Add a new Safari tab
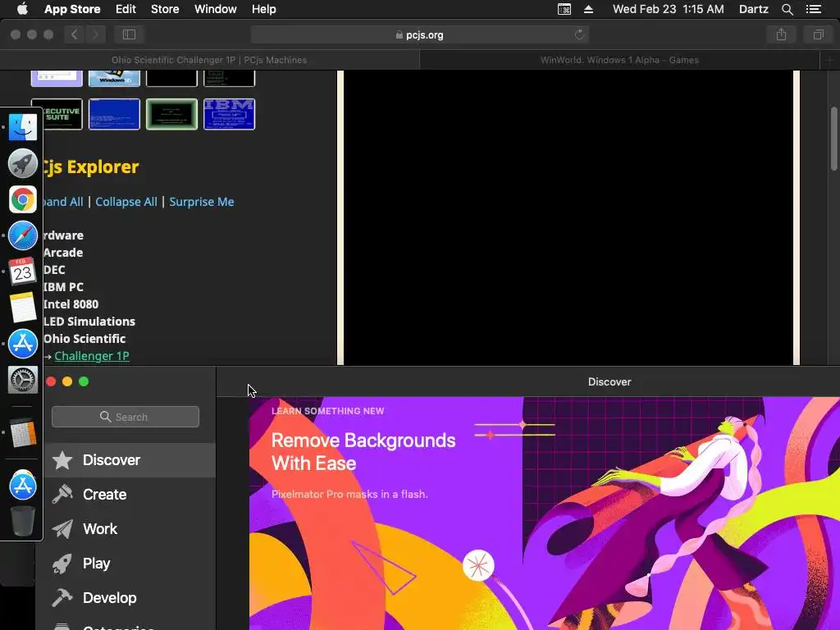This screenshot has height=630, width=840. [829, 60]
